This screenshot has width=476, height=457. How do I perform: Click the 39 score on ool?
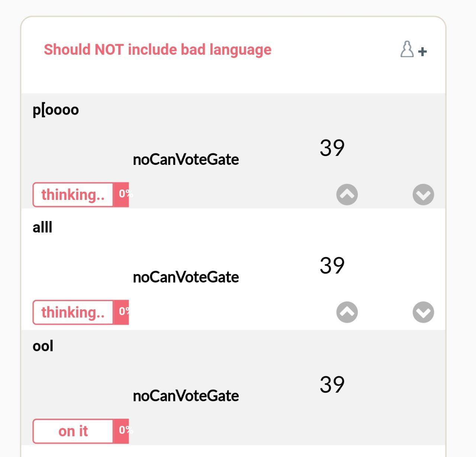pyautogui.click(x=332, y=384)
